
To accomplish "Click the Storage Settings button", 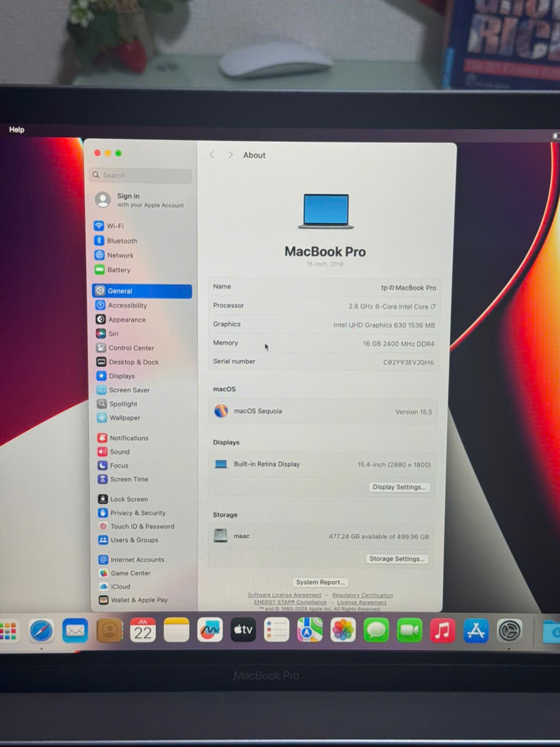I will 397,558.
